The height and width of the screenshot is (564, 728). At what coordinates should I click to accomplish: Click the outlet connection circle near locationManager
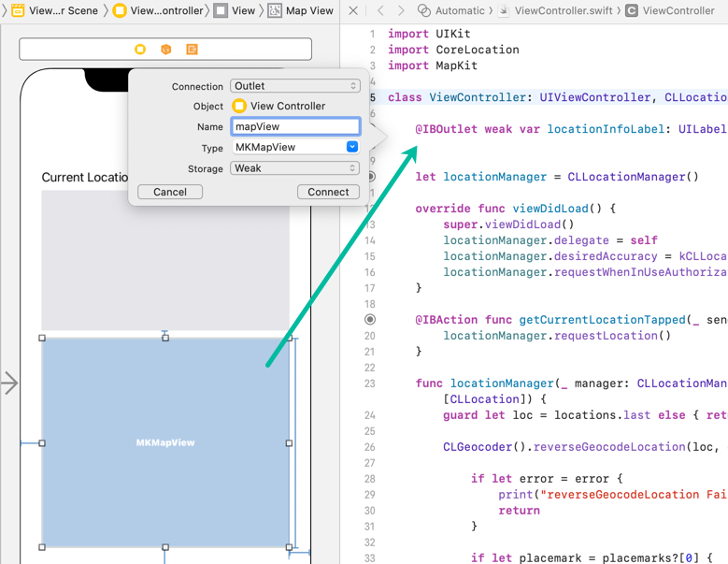point(371,177)
